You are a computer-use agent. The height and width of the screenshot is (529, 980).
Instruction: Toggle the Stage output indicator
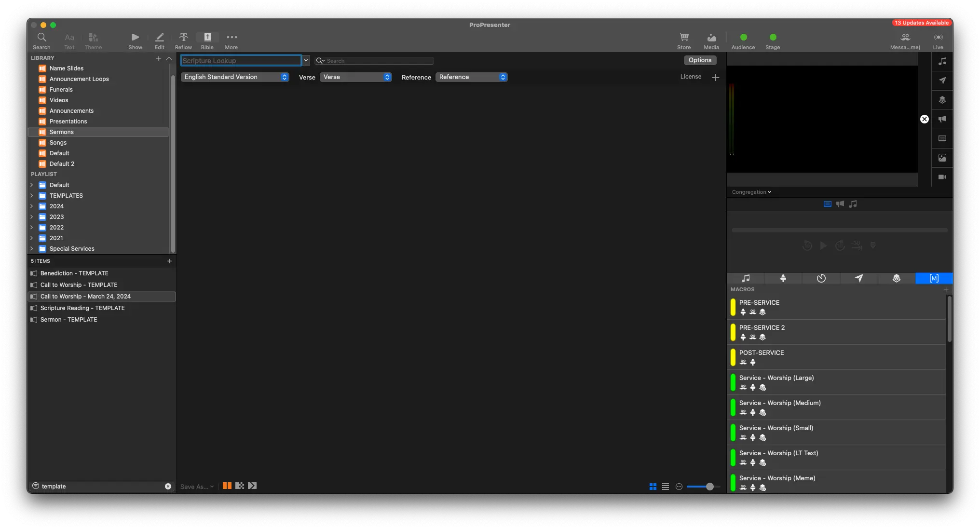[x=773, y=38]
